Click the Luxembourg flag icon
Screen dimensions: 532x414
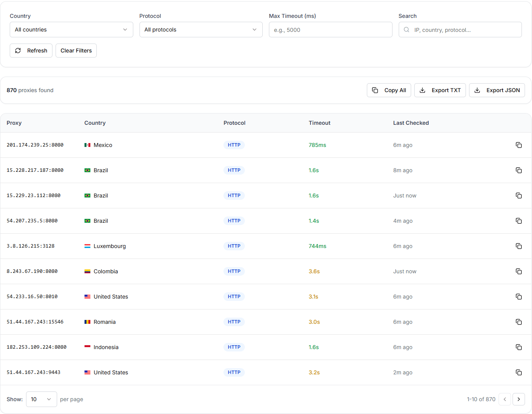pos(87,246)
